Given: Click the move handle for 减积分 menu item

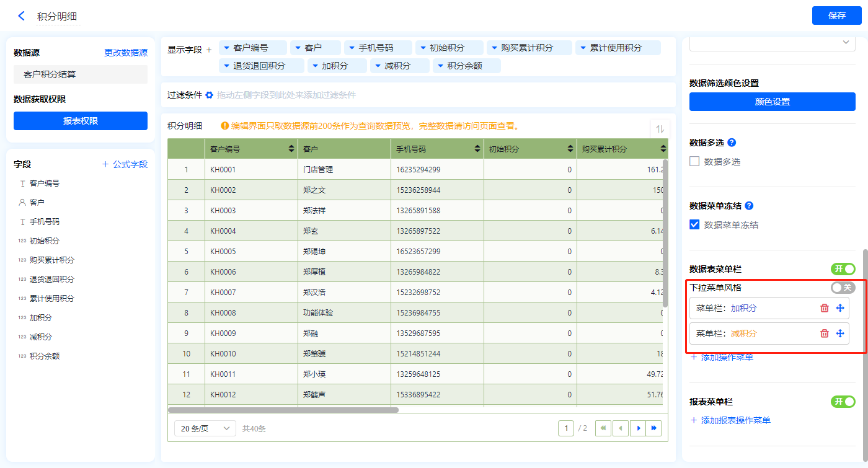Looking at the screenshot, I should click(x=840, y=333).
